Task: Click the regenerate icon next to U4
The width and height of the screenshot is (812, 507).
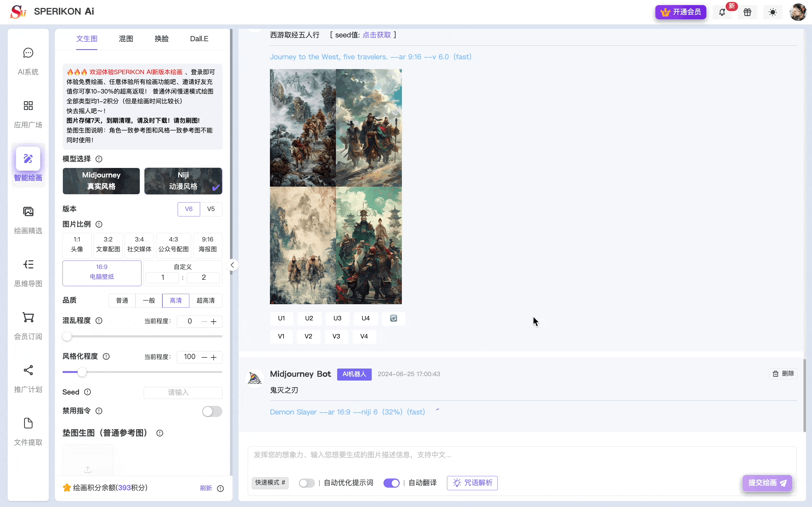Action: (x=393, y=318)
